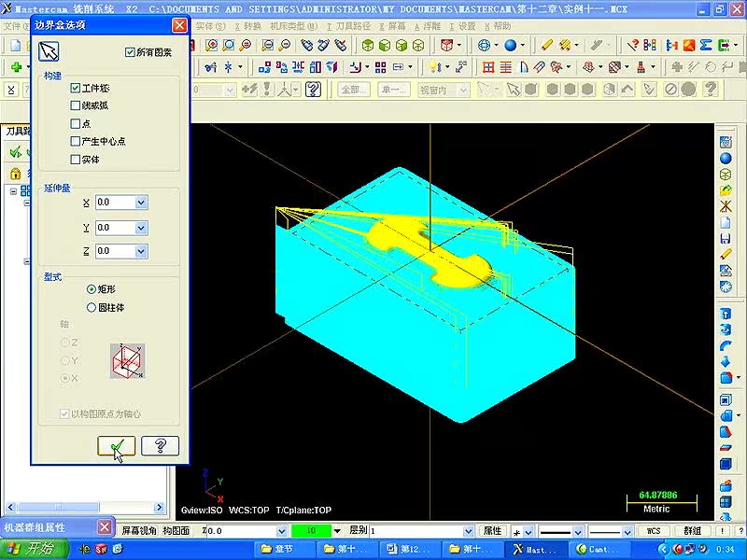Click the wireframe cube icon on right toolbar
747x560 pixels.
point(726,174)
